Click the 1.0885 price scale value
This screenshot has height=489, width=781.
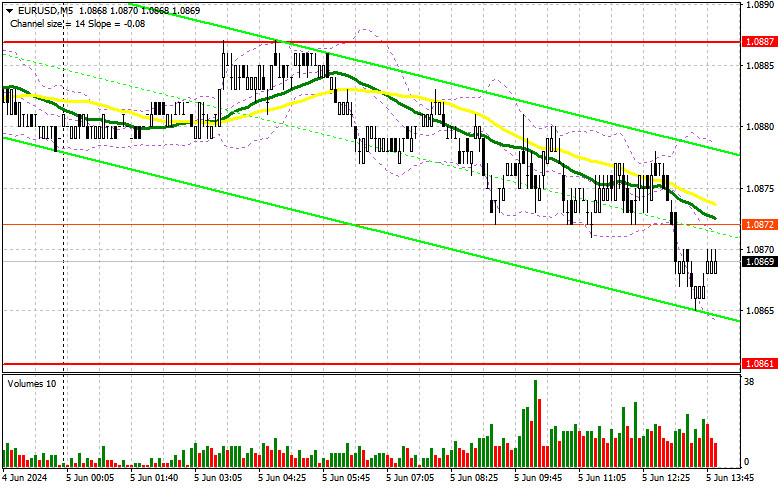click(x=760, y=66)
